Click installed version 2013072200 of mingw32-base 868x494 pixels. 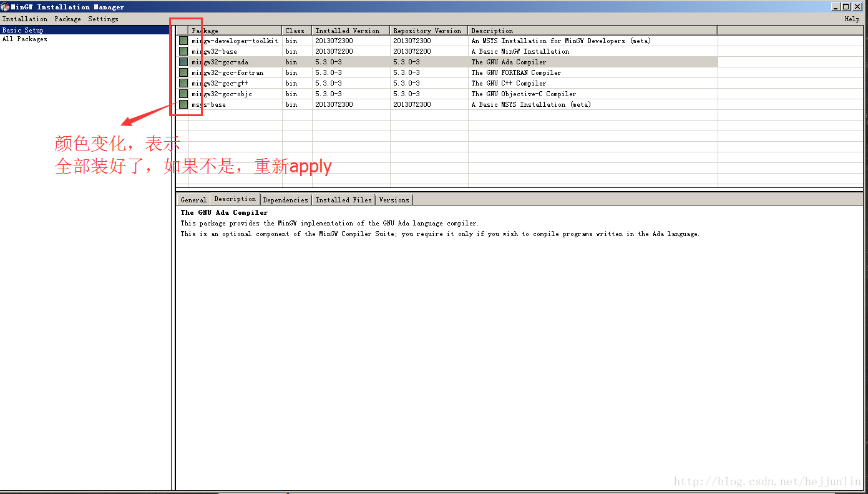[334, 51]
